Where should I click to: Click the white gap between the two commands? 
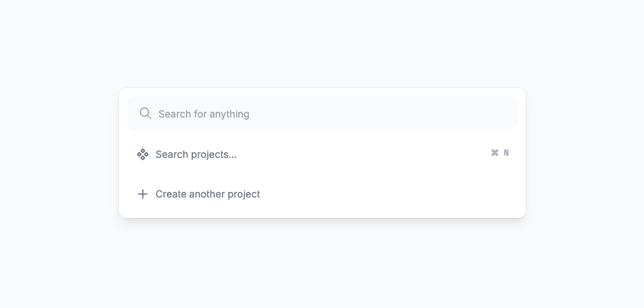pos(322,174)
